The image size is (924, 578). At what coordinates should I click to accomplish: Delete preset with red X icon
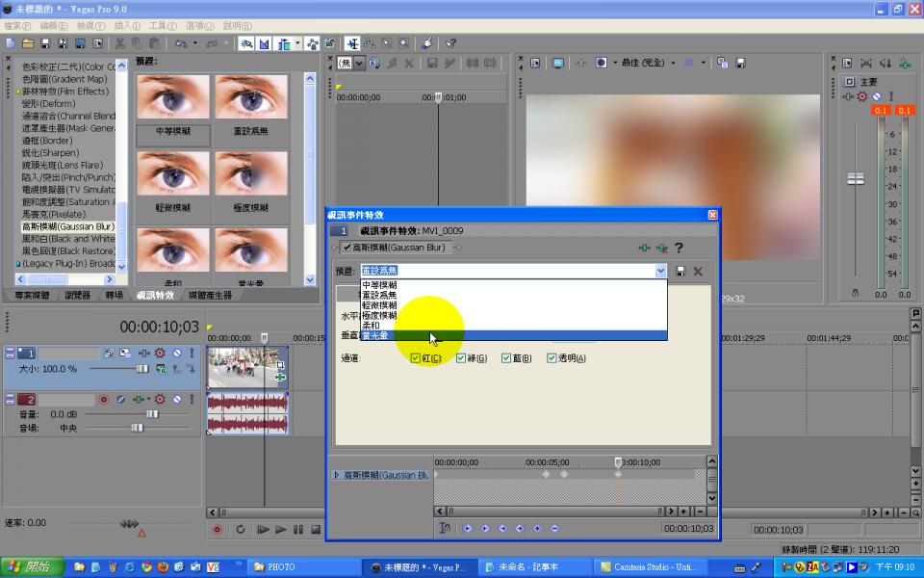pos(699,272)
